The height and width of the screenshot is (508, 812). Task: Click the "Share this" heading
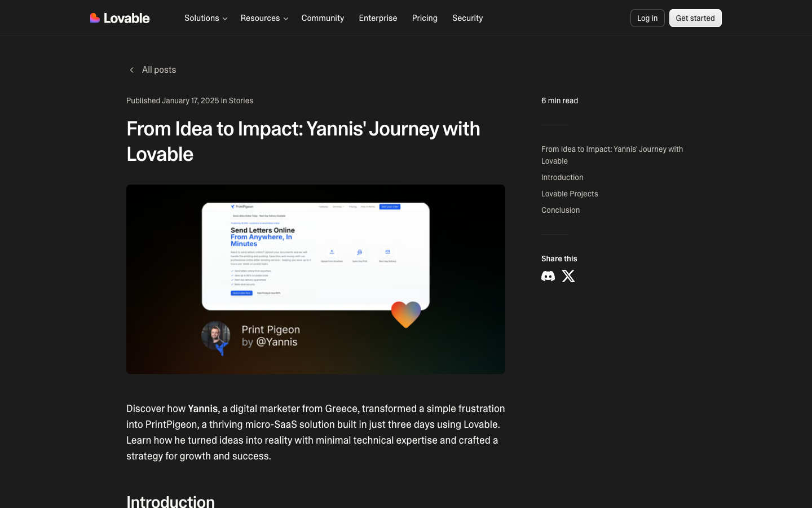coord(559,259)
